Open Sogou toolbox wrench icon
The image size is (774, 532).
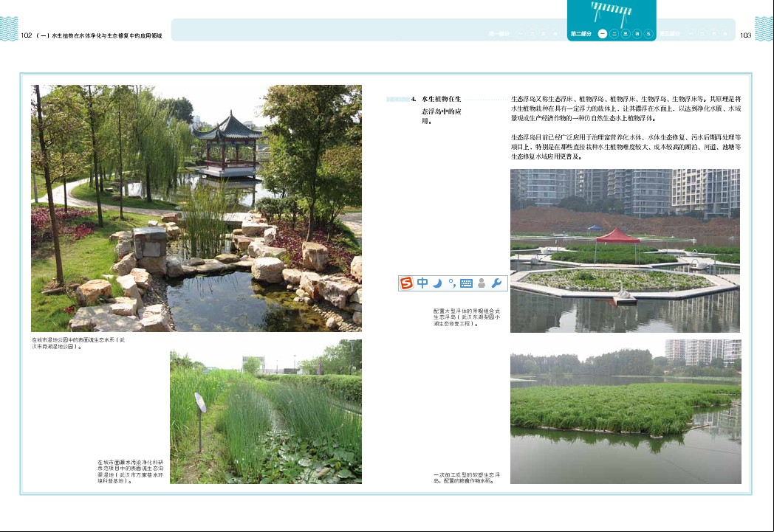pos(496,283)
